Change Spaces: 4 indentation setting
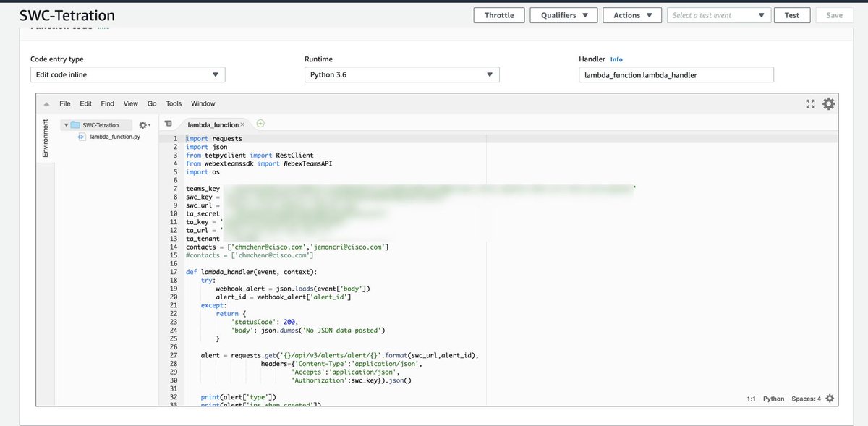 [805, 399]
